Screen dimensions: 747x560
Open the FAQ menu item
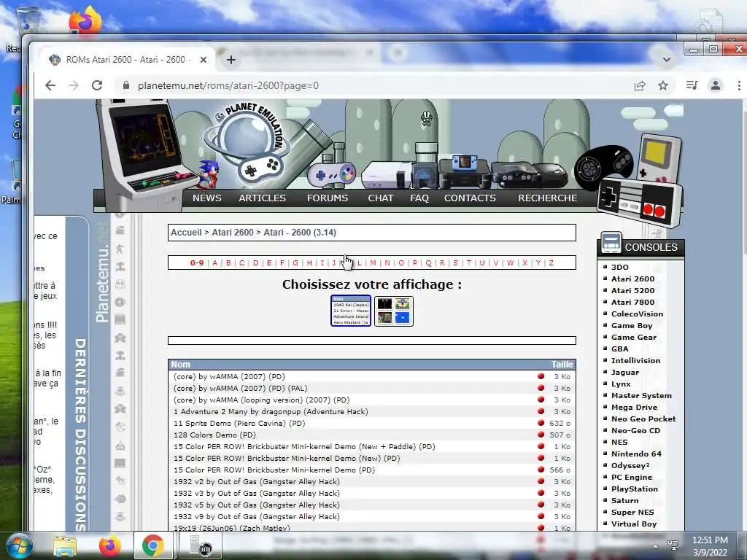[x=419, y=198]
